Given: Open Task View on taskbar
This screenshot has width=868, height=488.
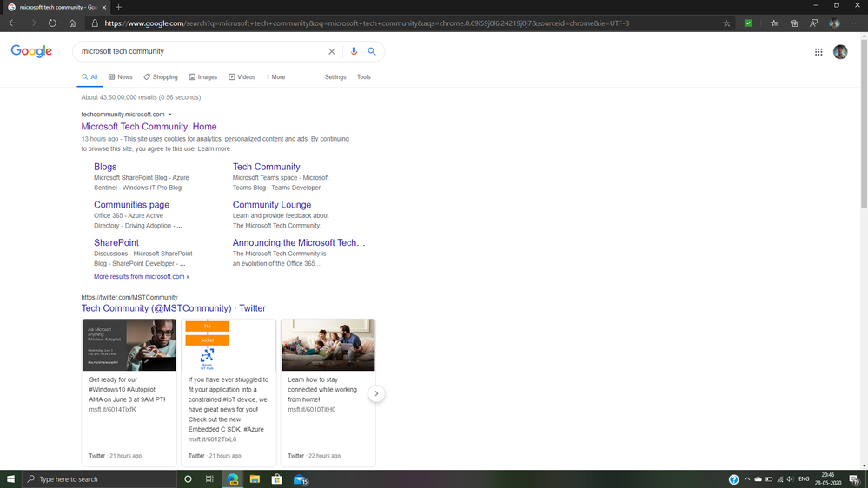Looking at the screenshot, I should (209, 479).
